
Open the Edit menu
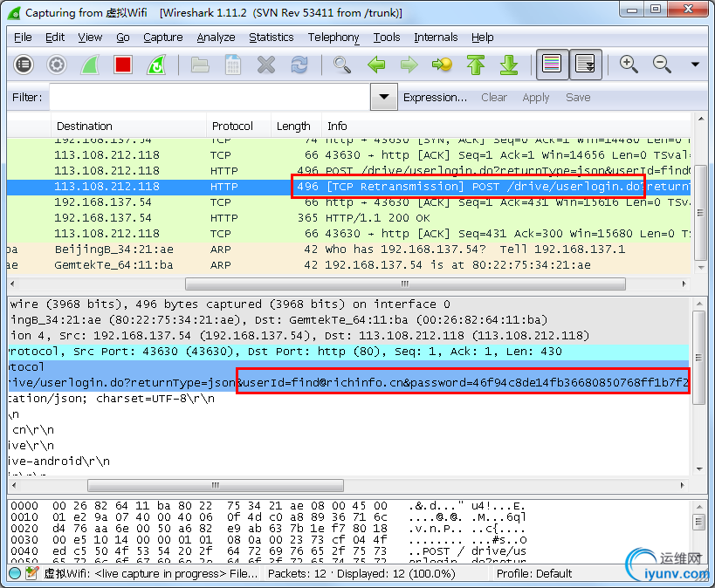55,38
